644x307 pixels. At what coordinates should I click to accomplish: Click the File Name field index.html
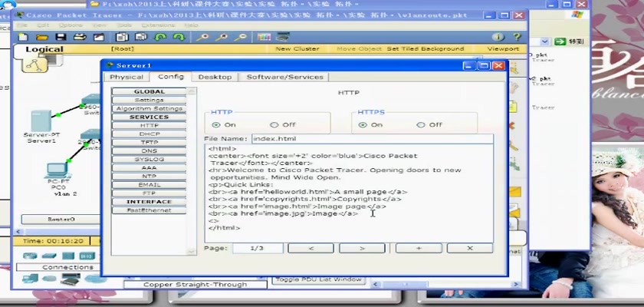coord(373,138)
